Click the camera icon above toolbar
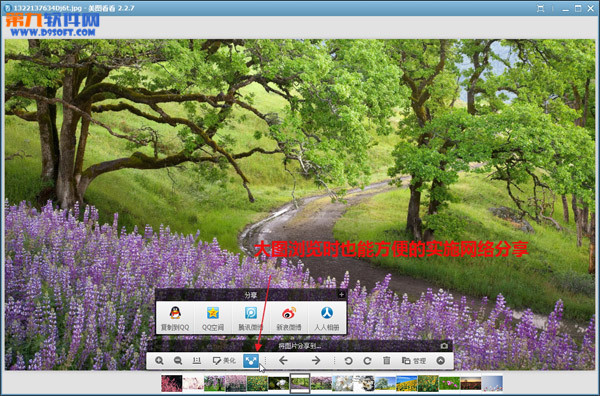 [x=444, y=346]
